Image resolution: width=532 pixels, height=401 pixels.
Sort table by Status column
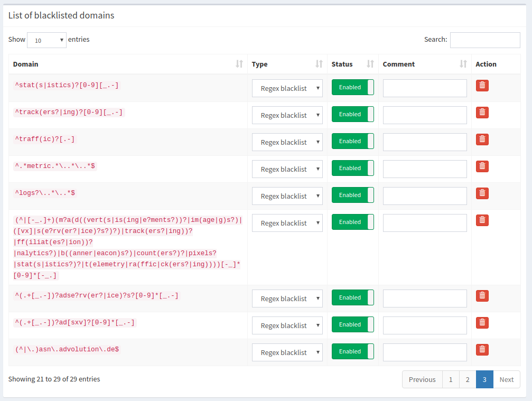pyautogui.click(x=353, y=64)
